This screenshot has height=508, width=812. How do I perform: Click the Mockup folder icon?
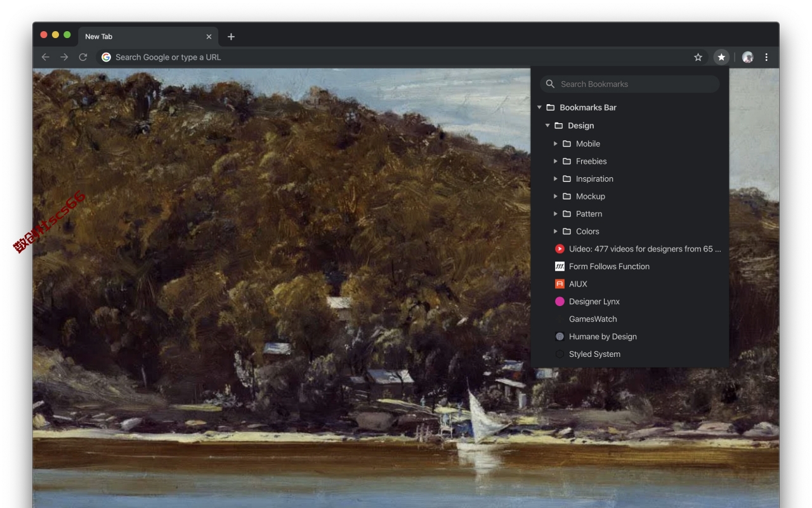pyautogui.click(x=567, y=196)
